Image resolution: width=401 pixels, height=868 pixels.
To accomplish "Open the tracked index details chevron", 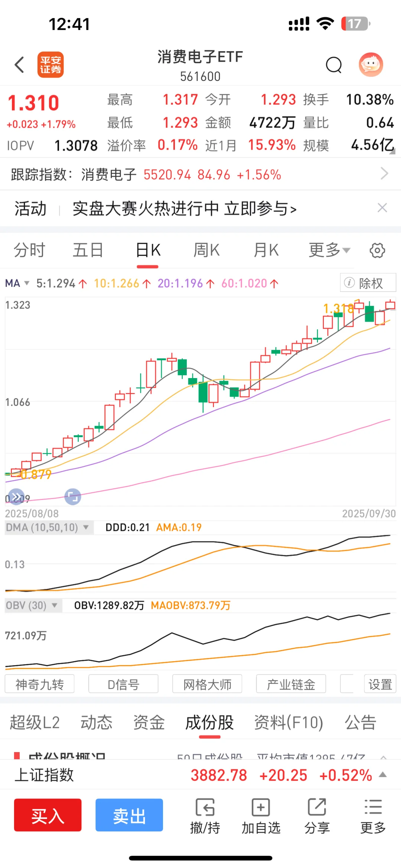I will point(385,173).
